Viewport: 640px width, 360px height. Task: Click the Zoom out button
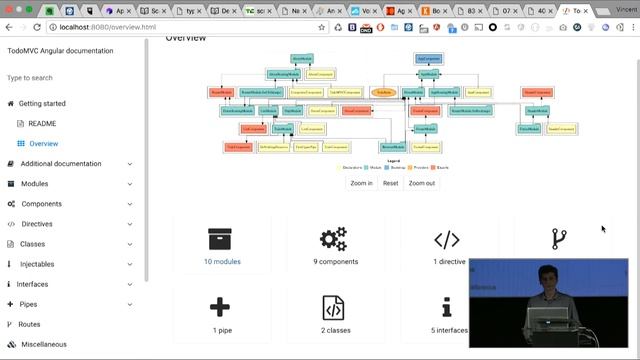tap(422, 183)
